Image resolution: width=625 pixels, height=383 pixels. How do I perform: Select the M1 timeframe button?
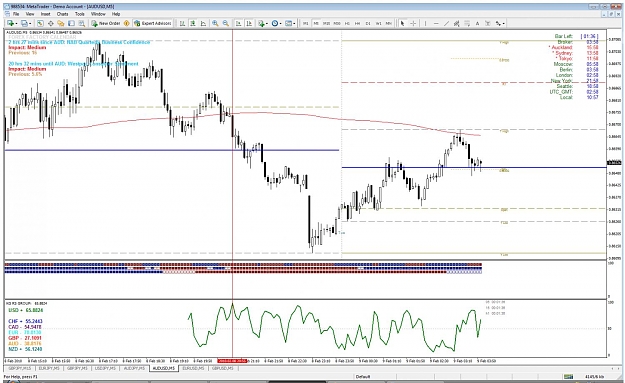[306, 24]
